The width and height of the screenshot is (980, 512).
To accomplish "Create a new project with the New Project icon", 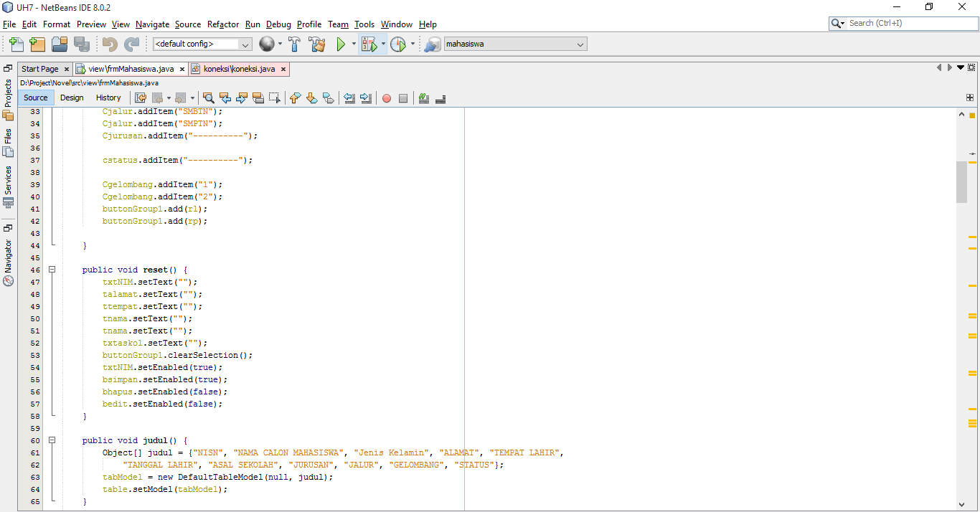I will coord(37,44).
